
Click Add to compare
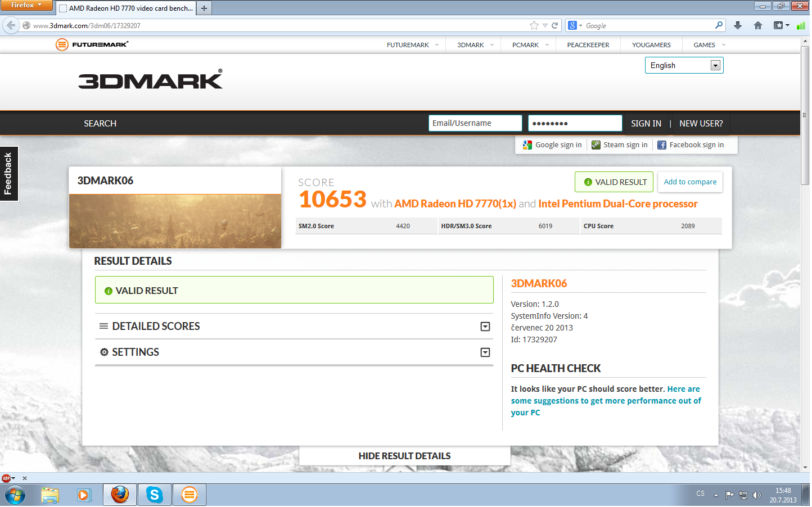click(690, 182)
